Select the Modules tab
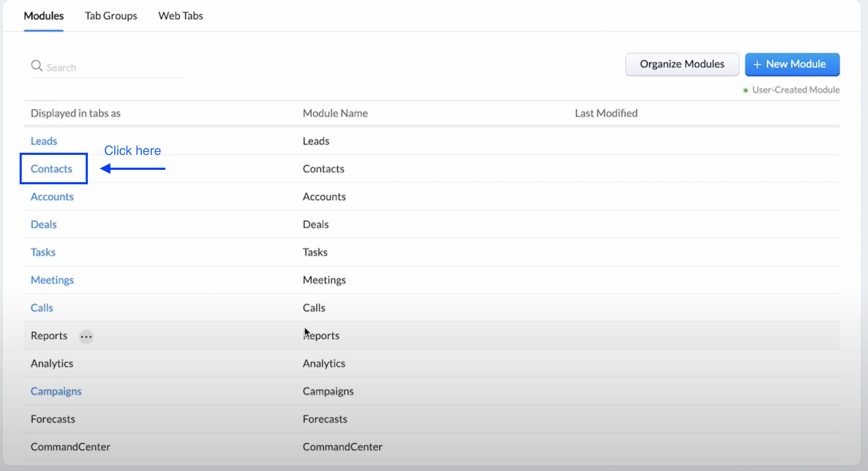The height and width of the screenshot is (471, 868). point(43,16)
